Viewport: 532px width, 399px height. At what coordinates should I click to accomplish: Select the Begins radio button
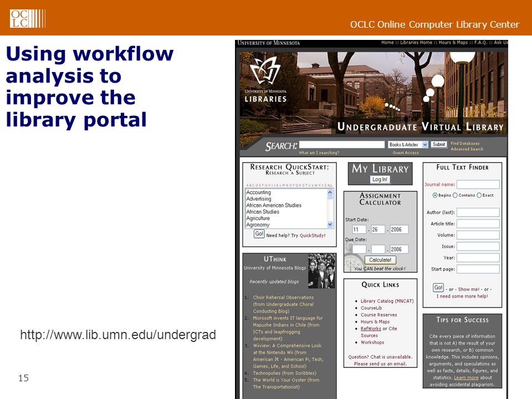pyautogui.click(x=435, y=195)
